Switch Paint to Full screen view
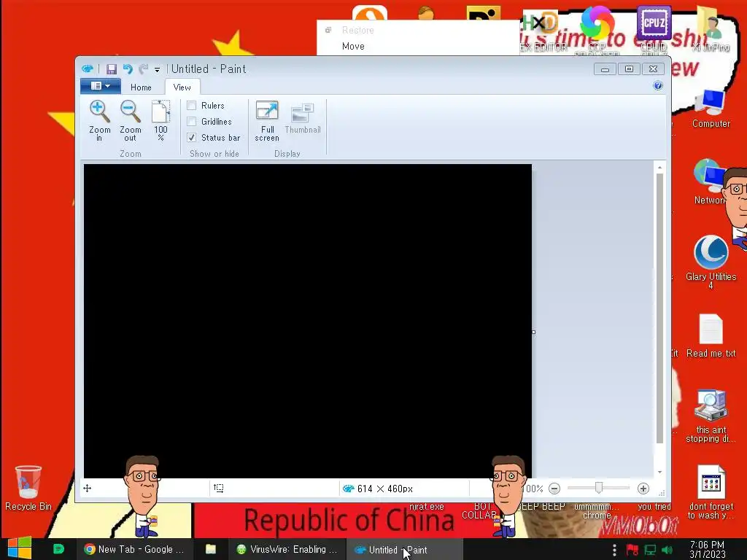The height and width of the screenshot is (560, 747). coord(267,120)
